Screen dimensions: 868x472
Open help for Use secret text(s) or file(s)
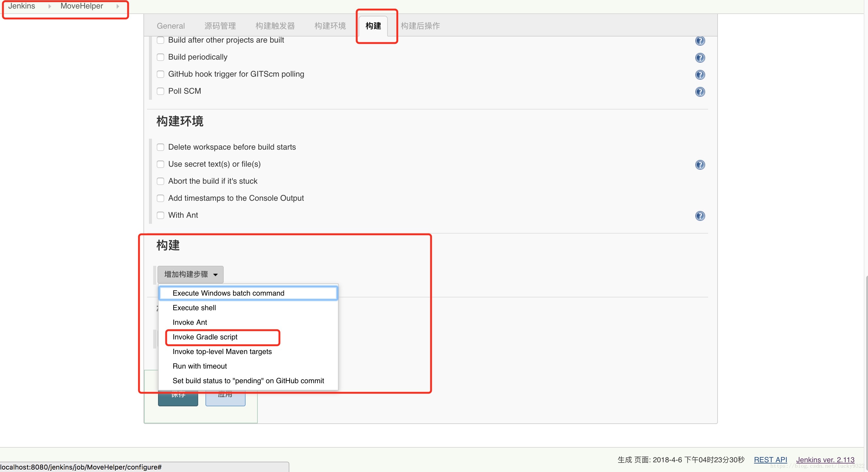(x=700, y=165)
